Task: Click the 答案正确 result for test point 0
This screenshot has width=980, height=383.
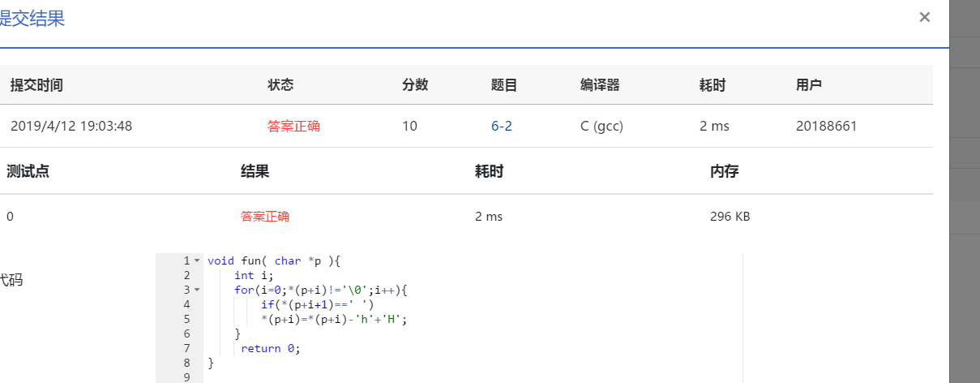Action: [x=265, y=217]
